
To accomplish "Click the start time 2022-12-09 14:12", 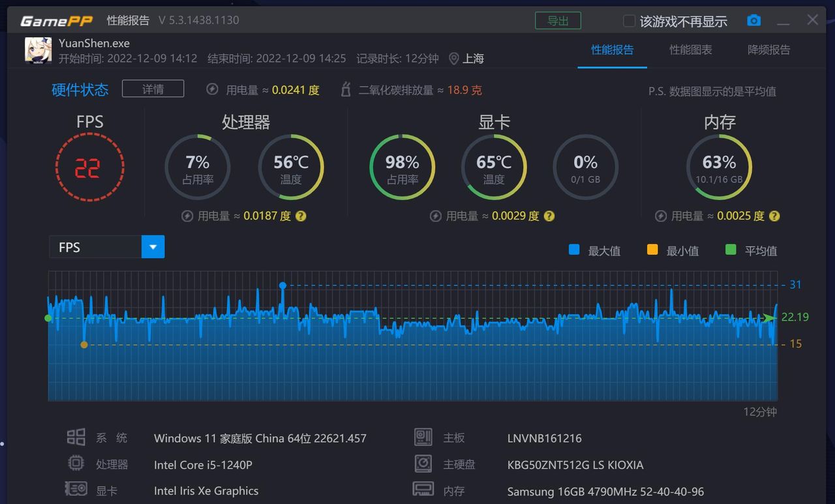I will click(x=152, y=58).
